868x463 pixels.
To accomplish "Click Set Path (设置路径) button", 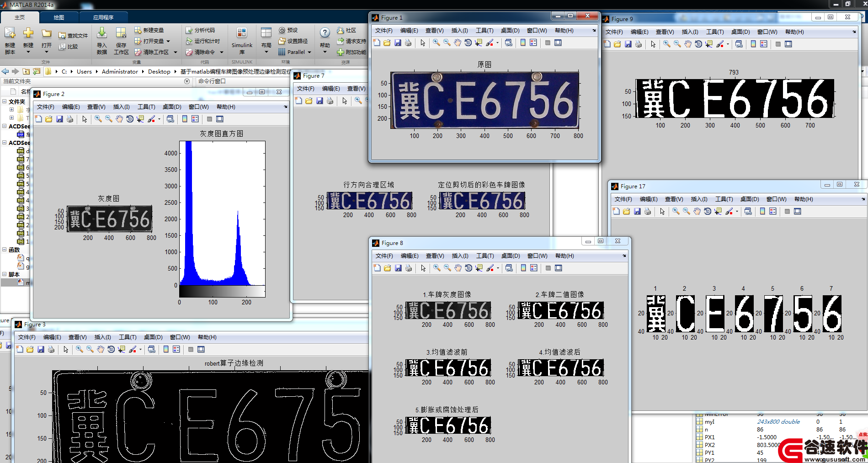I will [x=293, y=41].
